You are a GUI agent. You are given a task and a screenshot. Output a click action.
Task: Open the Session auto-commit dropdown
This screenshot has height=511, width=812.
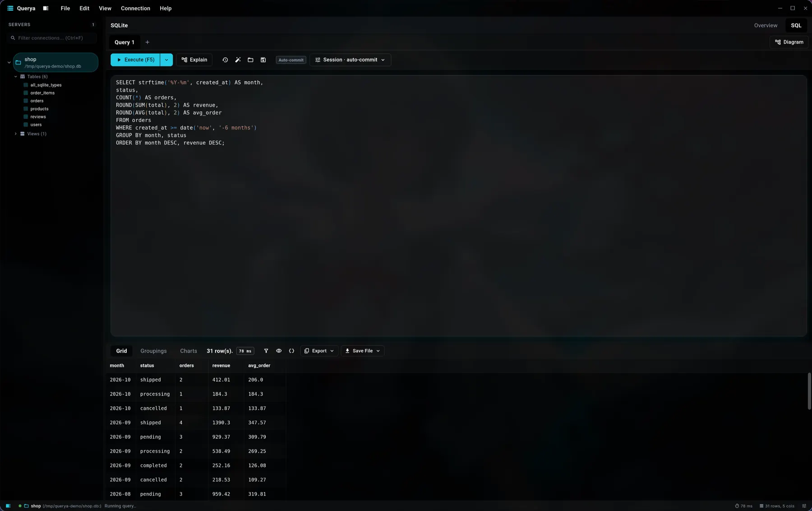pos(350,60)
